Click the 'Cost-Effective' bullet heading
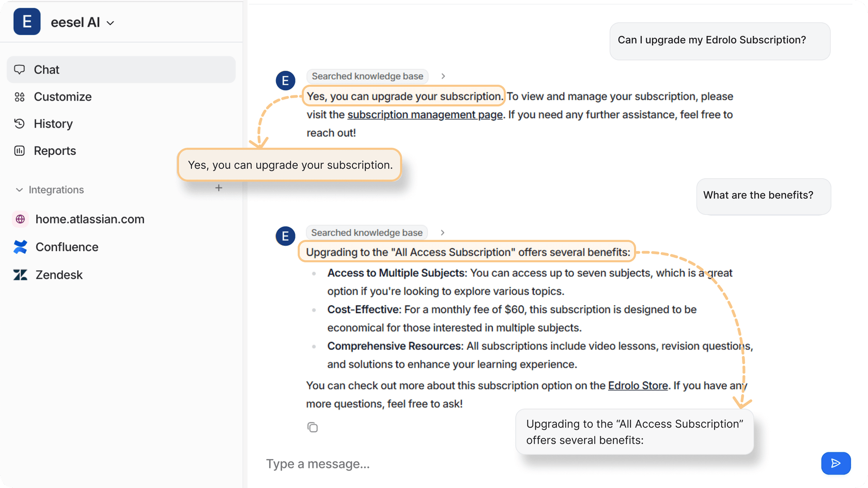The height and width of the screenshot is (488, 868). [x=363, y=309]
